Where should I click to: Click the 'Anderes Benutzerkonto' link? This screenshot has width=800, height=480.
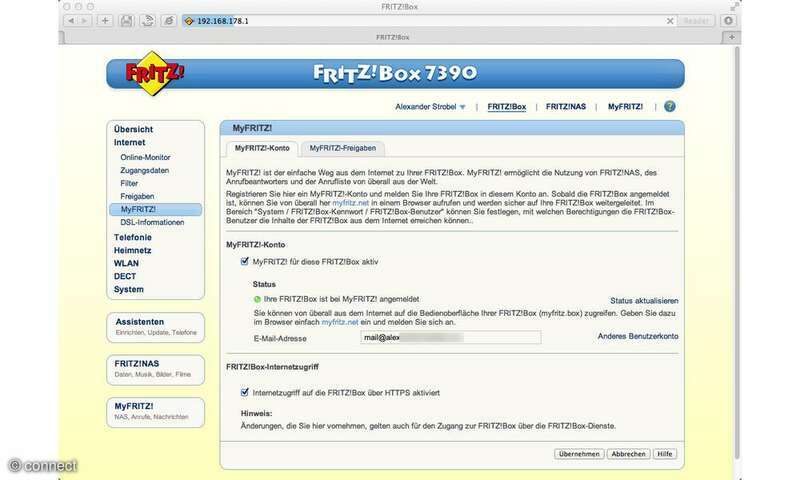pos(637,337)
